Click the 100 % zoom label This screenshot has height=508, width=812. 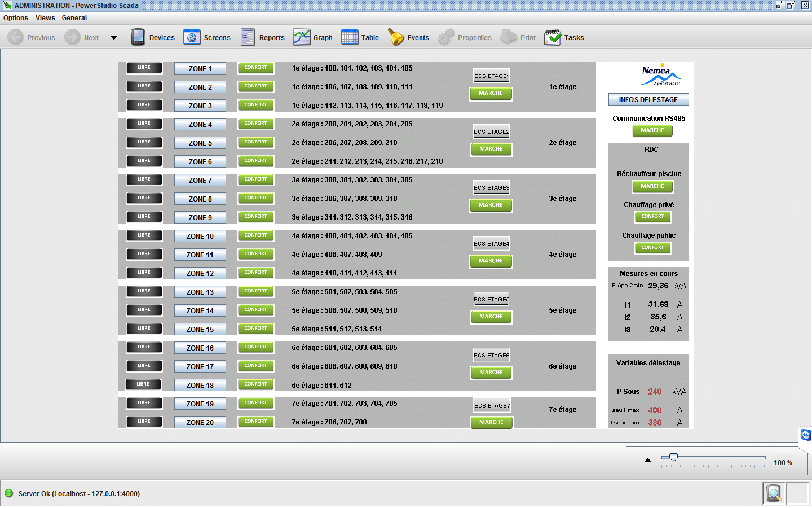point(783,462)
